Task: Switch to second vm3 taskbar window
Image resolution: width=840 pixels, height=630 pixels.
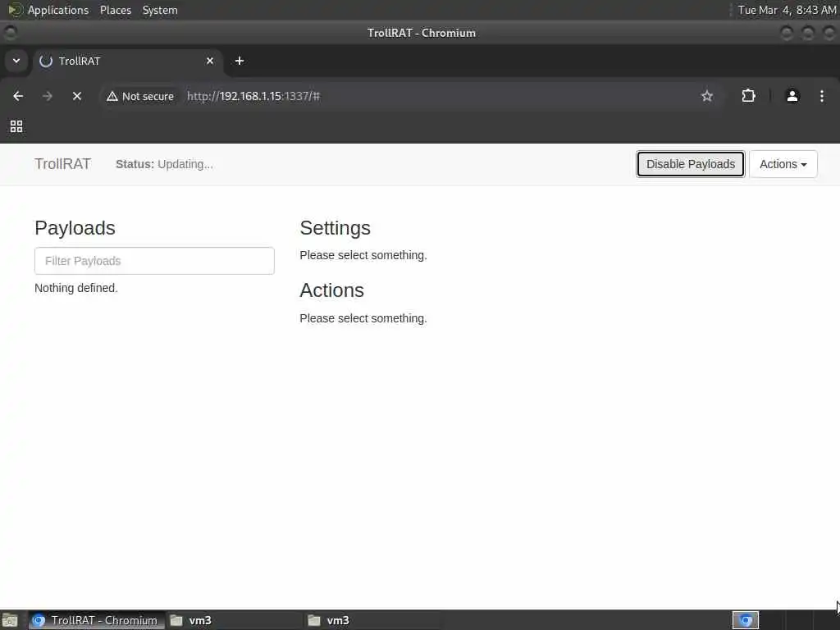Action: click(x=372, y=620)
